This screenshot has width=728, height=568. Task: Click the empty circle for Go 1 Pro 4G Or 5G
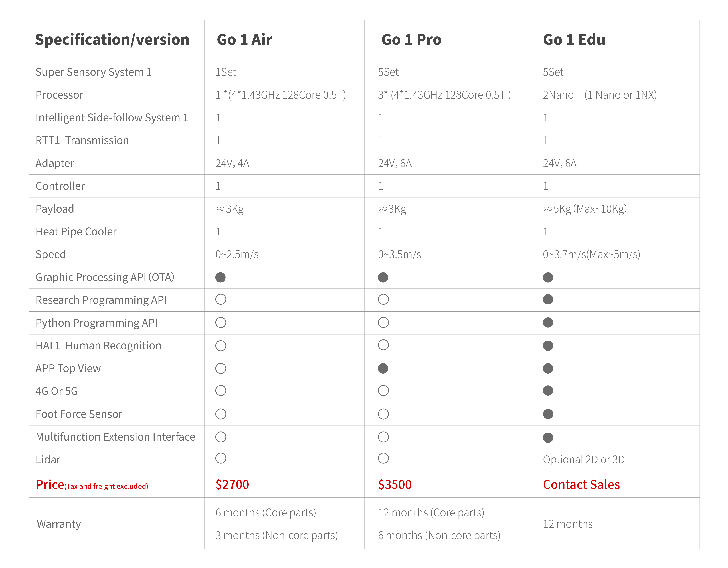[383, 391]
